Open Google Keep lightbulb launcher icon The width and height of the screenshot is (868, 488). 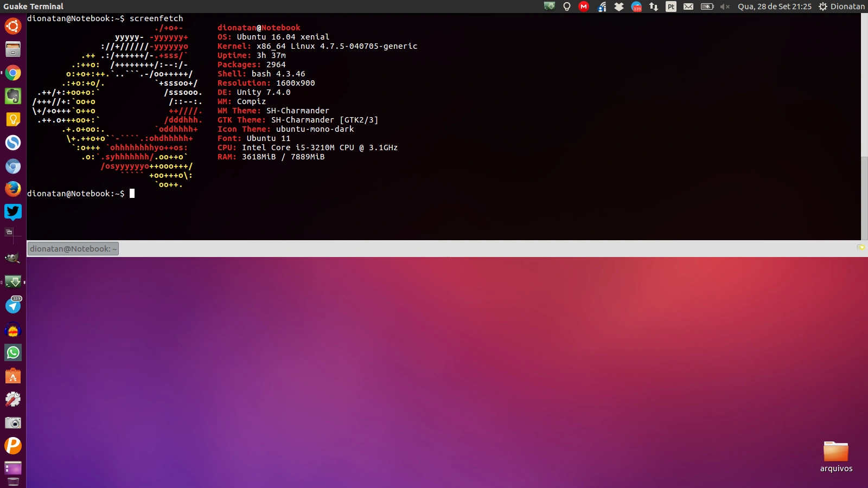[x=13, y=119]
